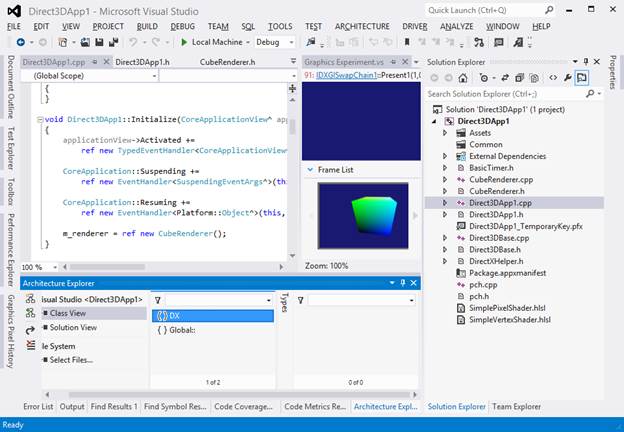Select the cube frame thumbnail in Frame List
624x432 pixels.
tap(363, 216)
